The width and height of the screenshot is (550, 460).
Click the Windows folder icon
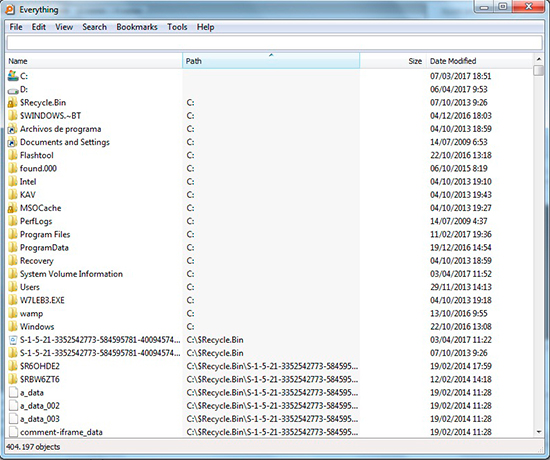[13, 327]
